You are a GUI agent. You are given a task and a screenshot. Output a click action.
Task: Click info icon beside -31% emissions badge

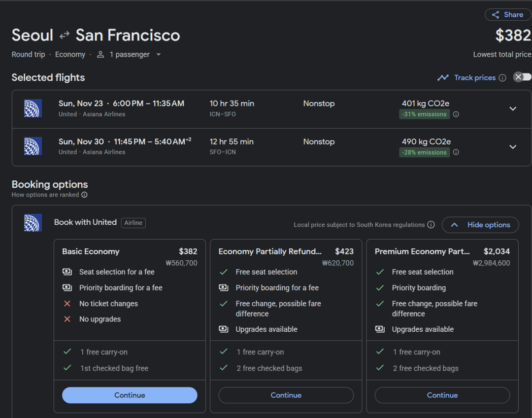click(456, 114)
